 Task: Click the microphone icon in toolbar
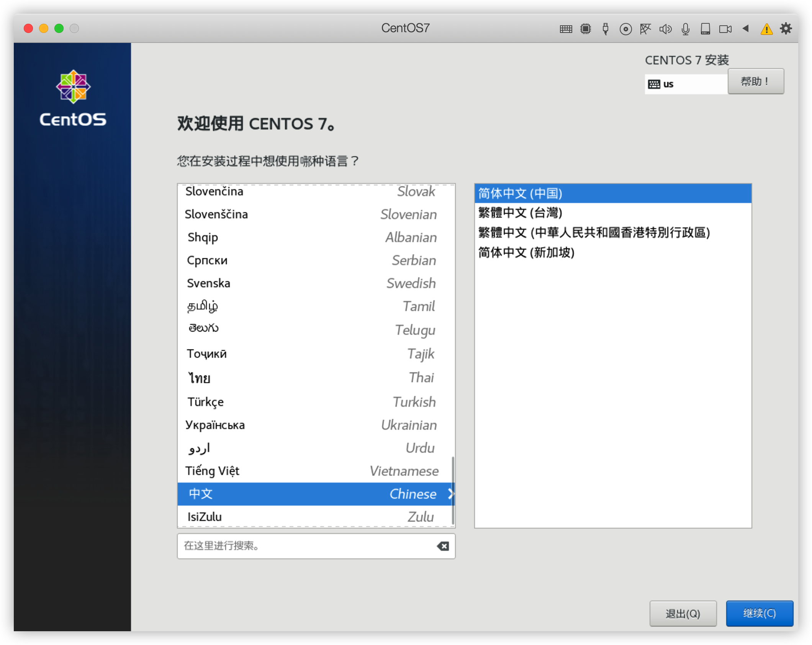[686, 29]
